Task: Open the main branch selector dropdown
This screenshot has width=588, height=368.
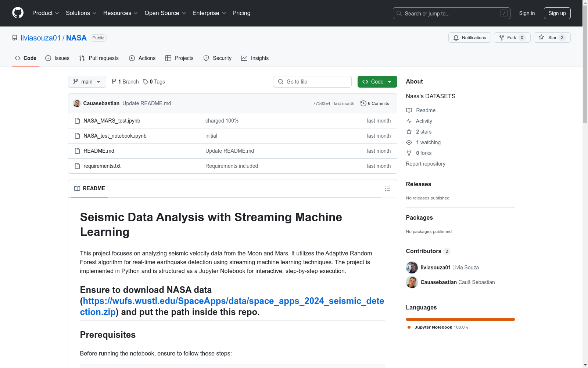Action: (x=87, y=82)
